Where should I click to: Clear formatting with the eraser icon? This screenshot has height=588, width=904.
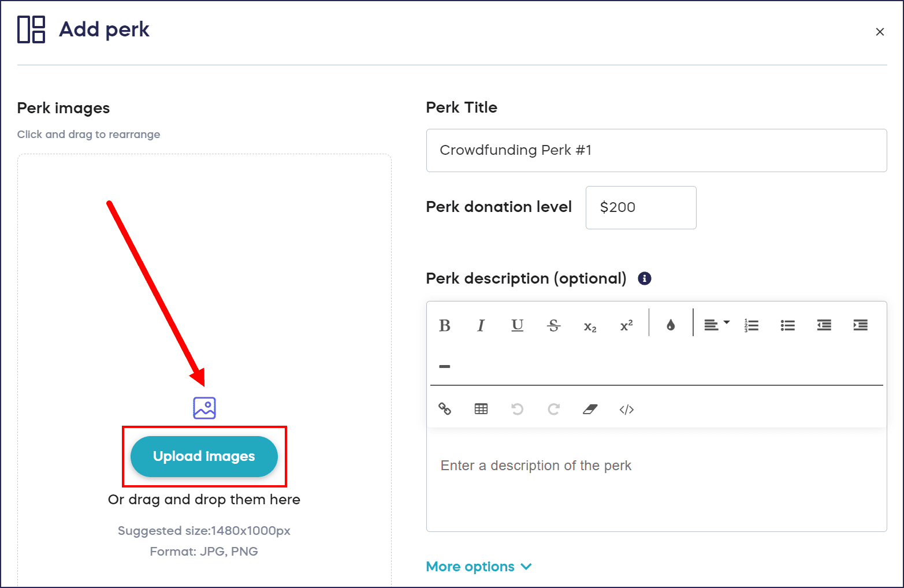(x=590, y=409)
